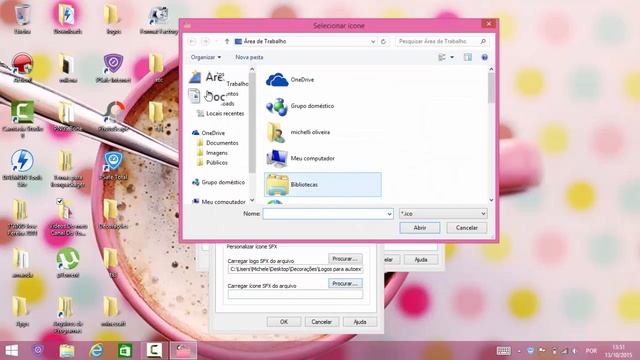The image size is (640, 360).
Task: Open the green Store taskbar icon
Action: click(125, 351)
